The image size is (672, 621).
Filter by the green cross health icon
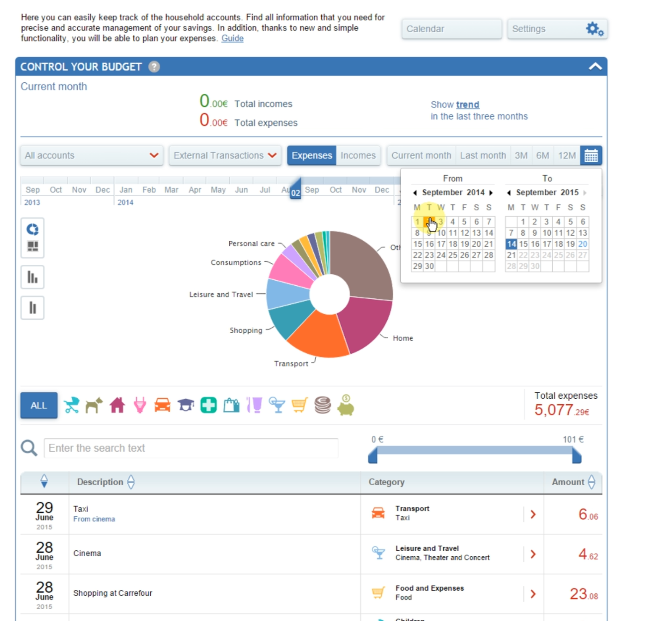point(208,405)
